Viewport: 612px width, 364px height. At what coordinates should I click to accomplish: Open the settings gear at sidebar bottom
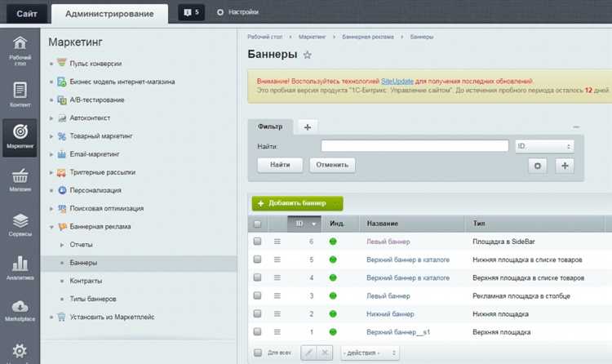(20, 351)
